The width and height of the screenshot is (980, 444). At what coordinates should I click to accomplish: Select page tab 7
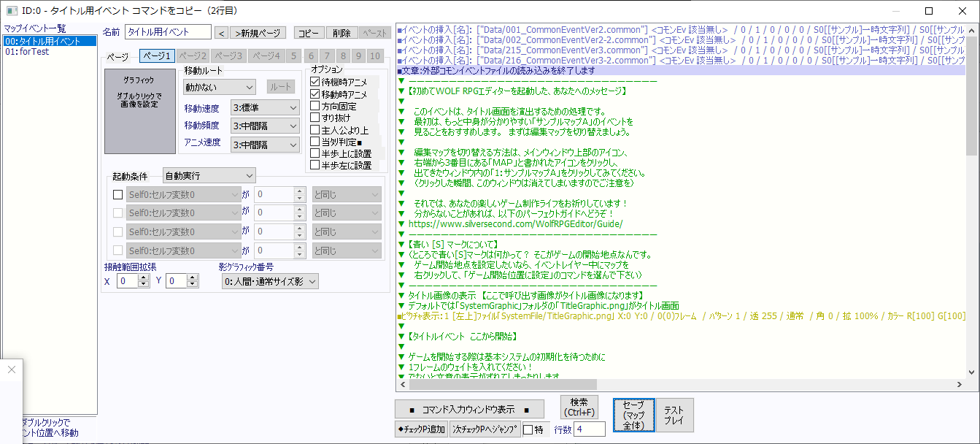pyautogui.click(x=326, y=56)
